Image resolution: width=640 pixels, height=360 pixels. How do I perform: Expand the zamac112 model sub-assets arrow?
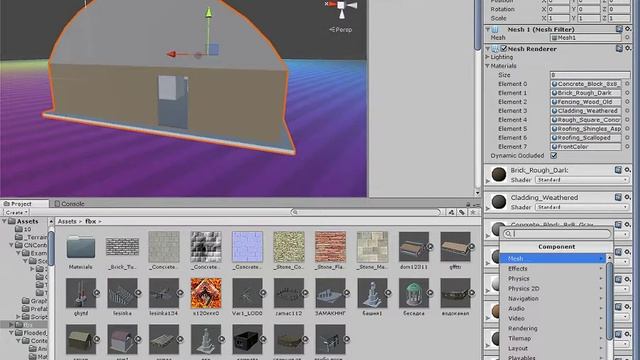305,293
